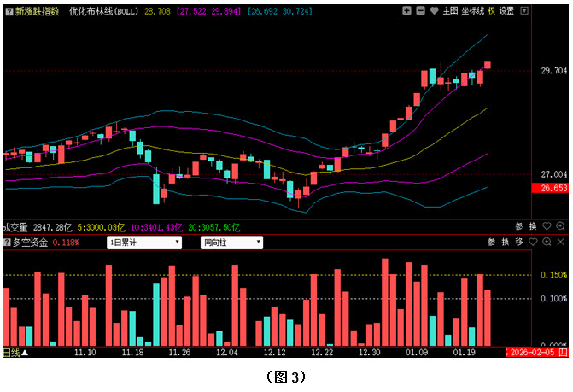Open 坐标线 in the chart header
Image resolution: width=573 pixels, height=392 pixels.
[x=475, y=11]
